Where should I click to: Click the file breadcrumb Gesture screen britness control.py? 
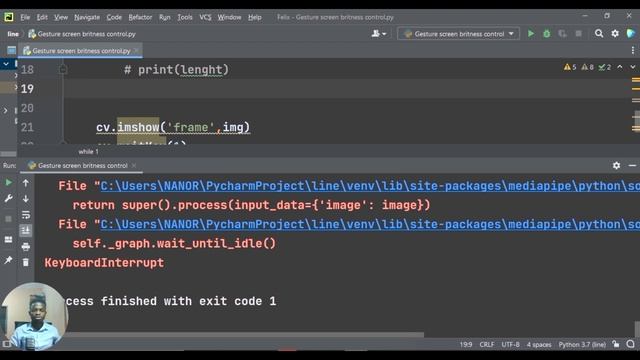coord(82,34)
